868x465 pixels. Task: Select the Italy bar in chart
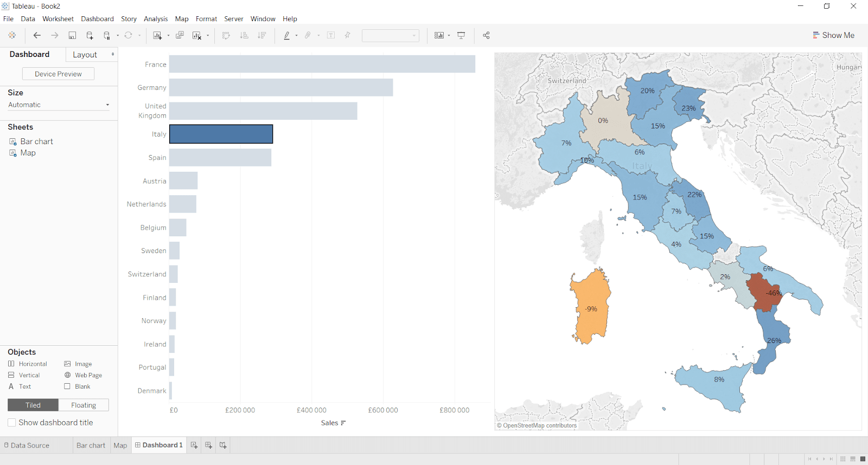tap(221, 134)
